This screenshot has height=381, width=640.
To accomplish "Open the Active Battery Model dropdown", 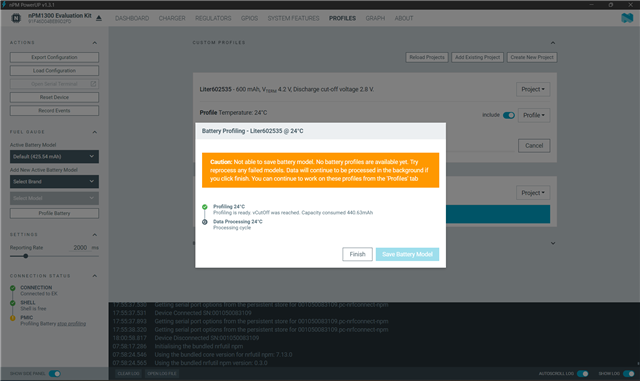I will click(54, 156).
